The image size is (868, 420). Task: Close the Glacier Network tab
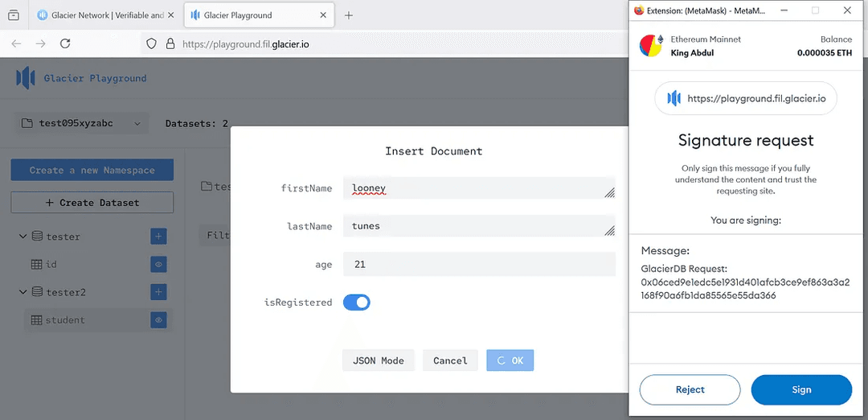click(x=172, y=15)
